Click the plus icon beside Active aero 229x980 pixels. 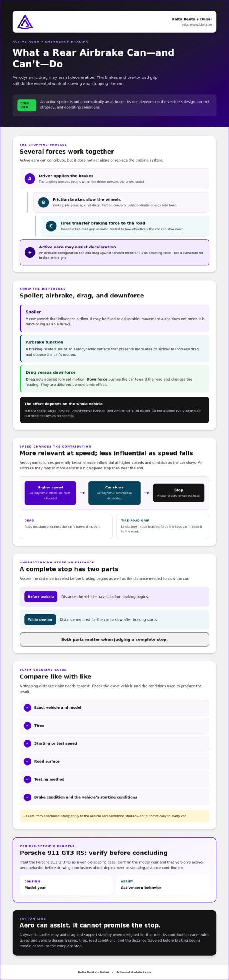point(30,252)
